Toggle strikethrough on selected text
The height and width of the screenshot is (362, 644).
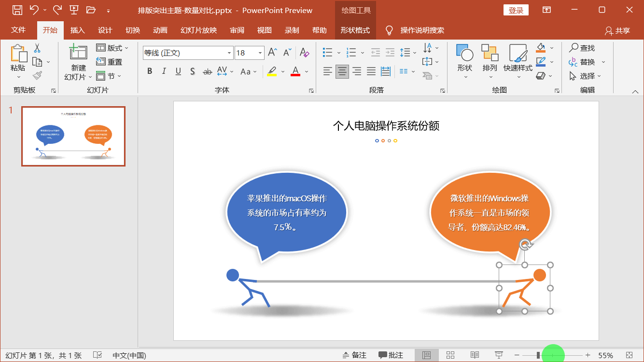(207, 70)
